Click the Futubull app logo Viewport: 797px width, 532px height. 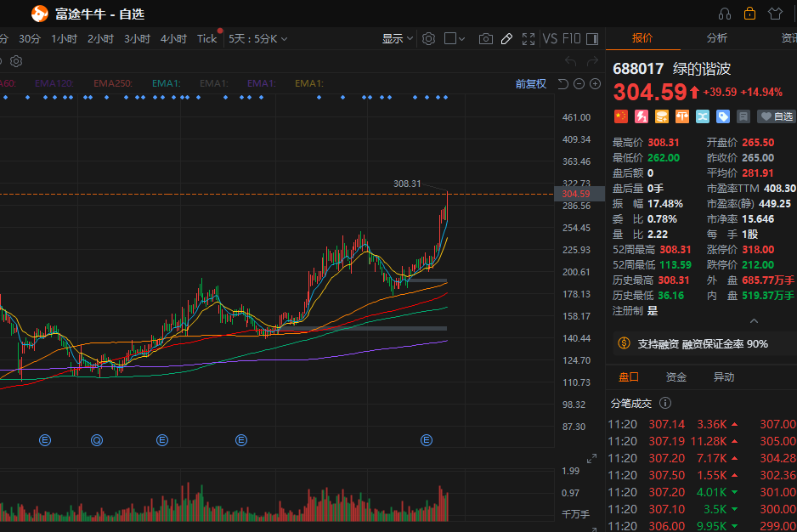[39, 14]
